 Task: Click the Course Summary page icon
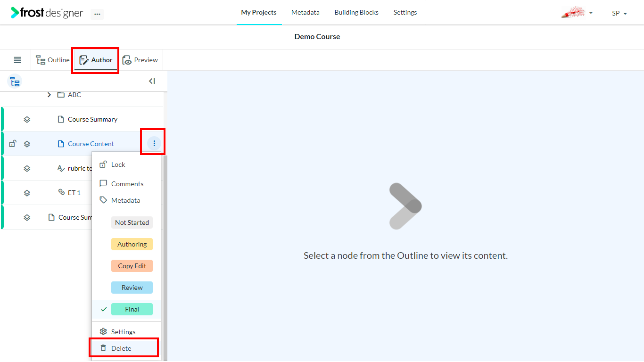[x=61, y=119]
